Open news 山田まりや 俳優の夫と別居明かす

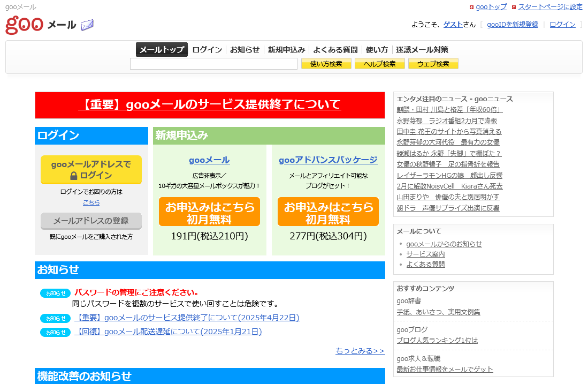[x=448, y=197]
